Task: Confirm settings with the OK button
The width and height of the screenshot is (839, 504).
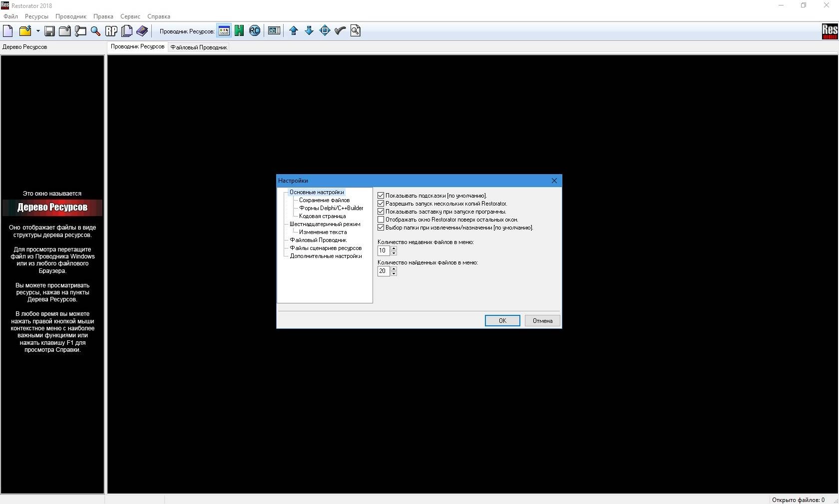Action: pyautogui.click(x=502, y=321)
